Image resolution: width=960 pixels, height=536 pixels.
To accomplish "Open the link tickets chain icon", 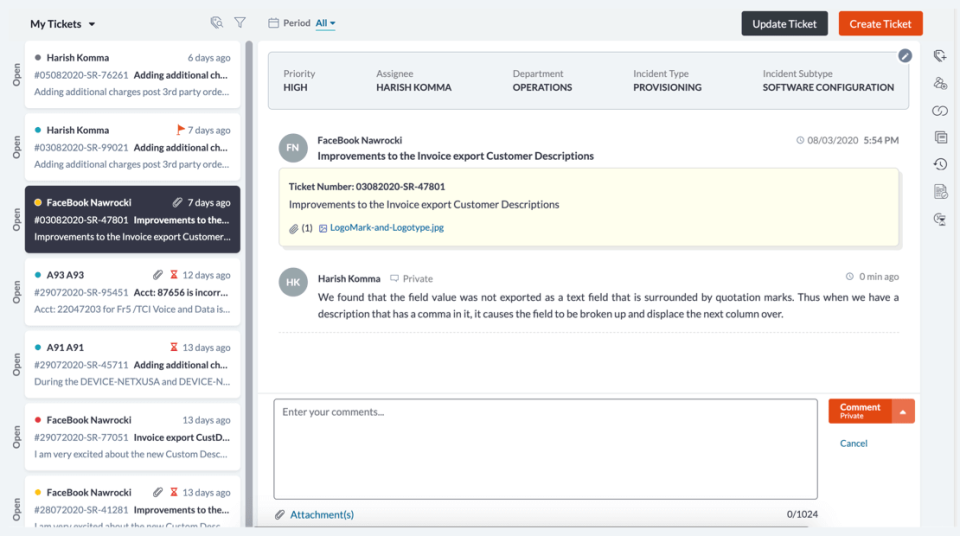I will click(940, 110).
